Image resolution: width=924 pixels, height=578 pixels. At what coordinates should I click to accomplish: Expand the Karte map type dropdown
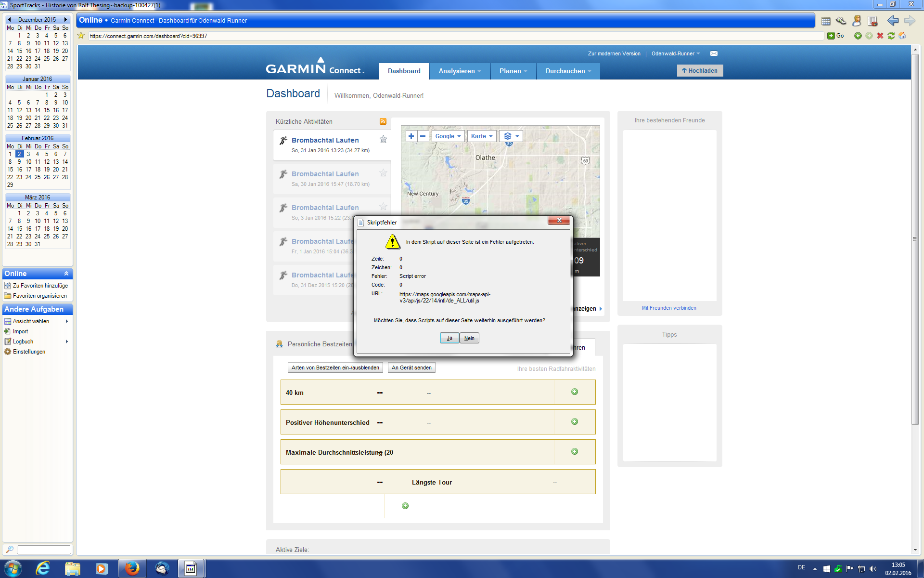pos(481,136)
